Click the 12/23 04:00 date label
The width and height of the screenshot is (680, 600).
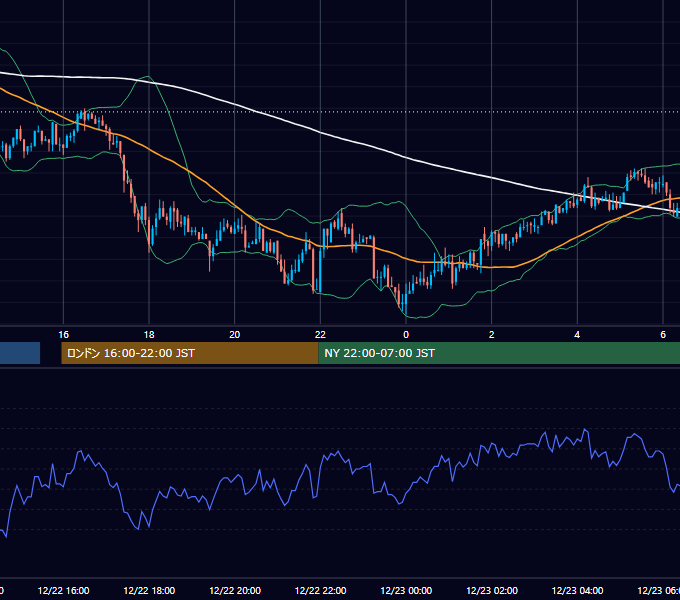[577, 590]
